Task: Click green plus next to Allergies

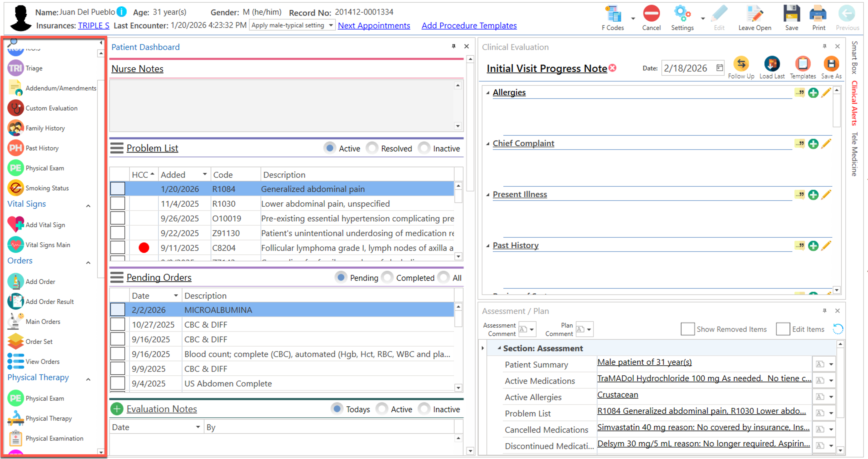Action: [x=813, y=93]
